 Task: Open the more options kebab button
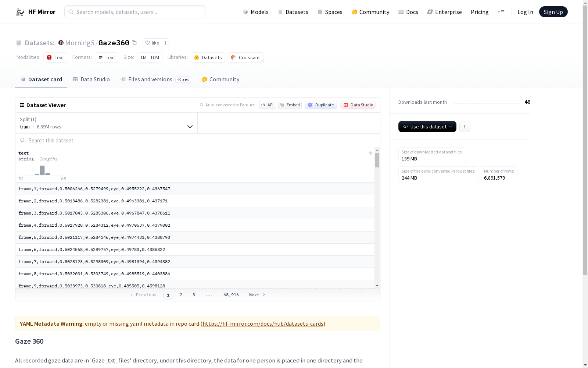click(x=465, y=127)
